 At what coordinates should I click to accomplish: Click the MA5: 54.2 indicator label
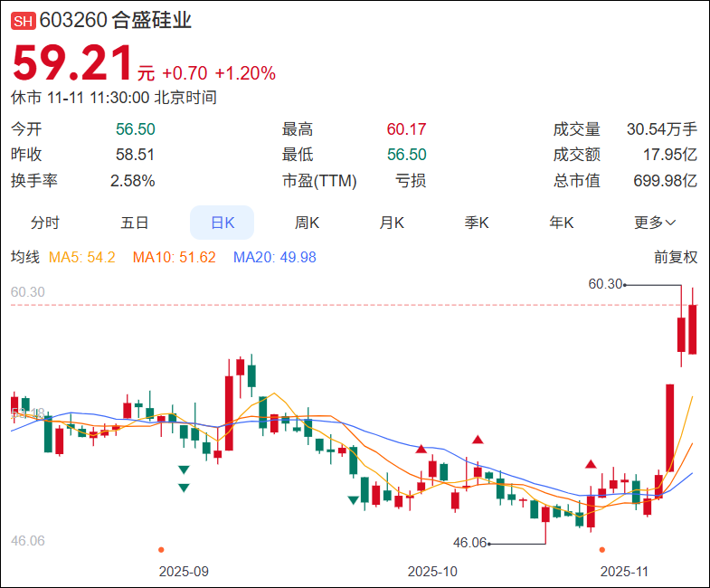click(x=82, y=257)
